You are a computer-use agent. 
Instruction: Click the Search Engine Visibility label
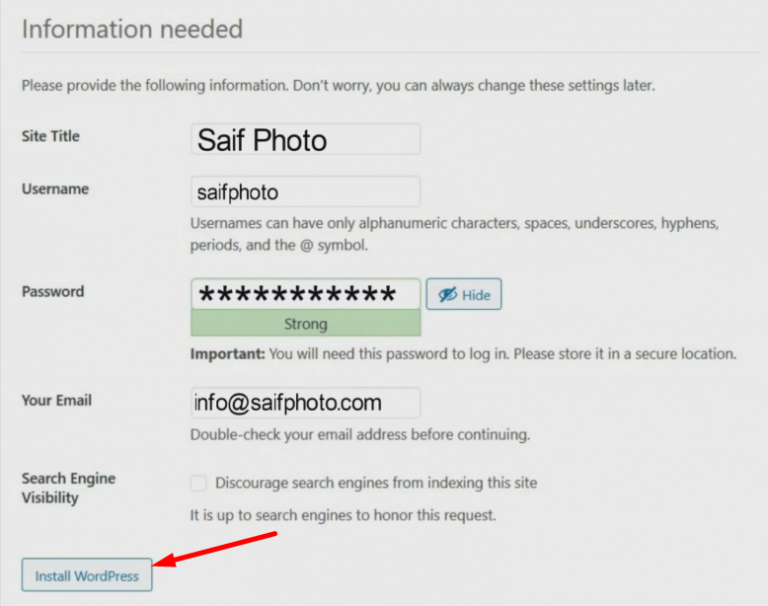tap(69, 488)
